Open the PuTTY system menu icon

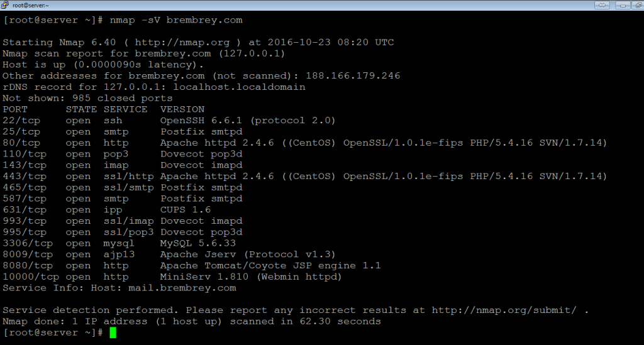[x=4, y=5]
